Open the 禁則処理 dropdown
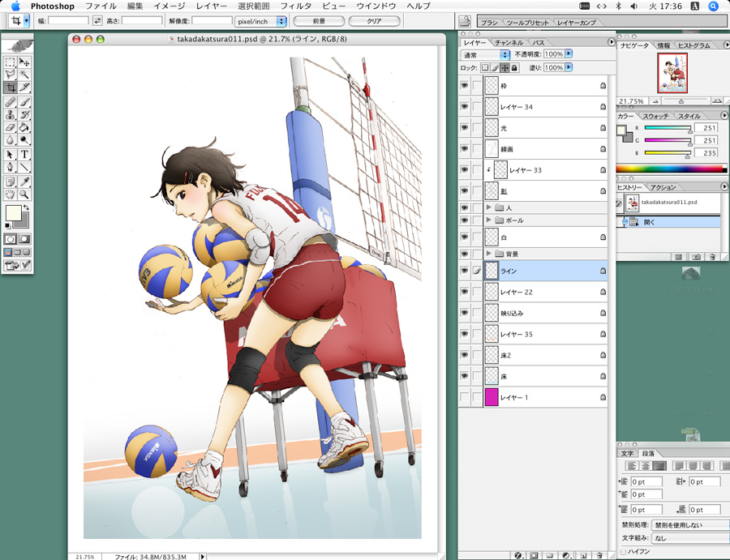The height and width of the screenshot is (560, 730). click(690, 525)
